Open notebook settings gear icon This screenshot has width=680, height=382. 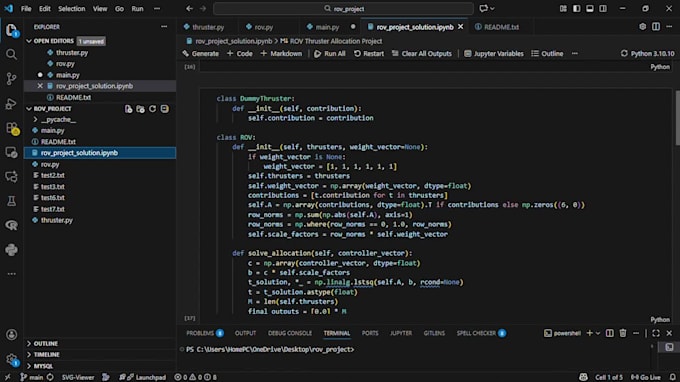pos(643,26)
